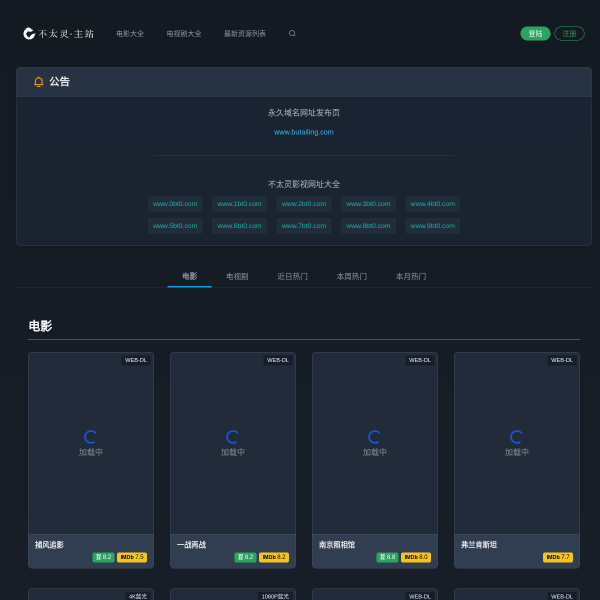The height and width of the screenshot is (600, 600).
Task: Open the www.5bt0.com mirror link
Action: [175, 225]
